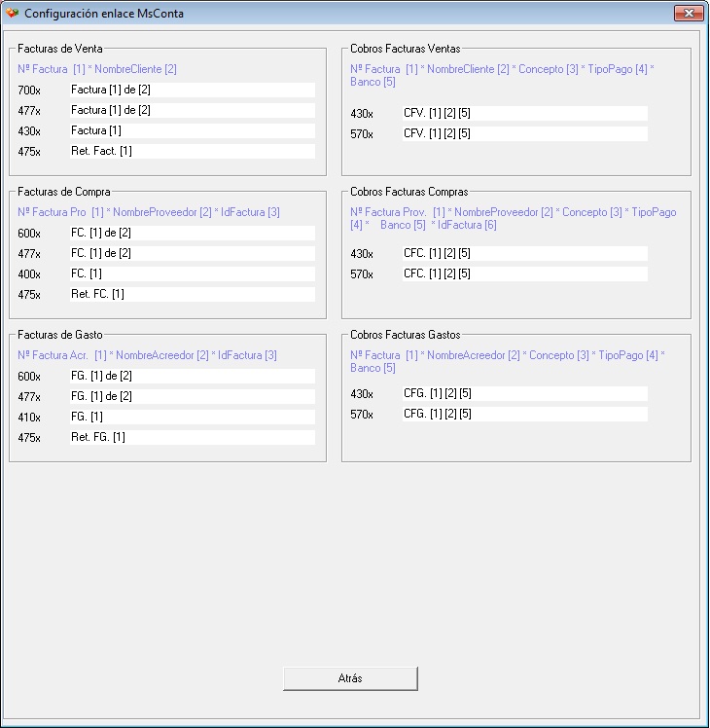Close the Configuración enlace MsConta window

pos(689,13)
